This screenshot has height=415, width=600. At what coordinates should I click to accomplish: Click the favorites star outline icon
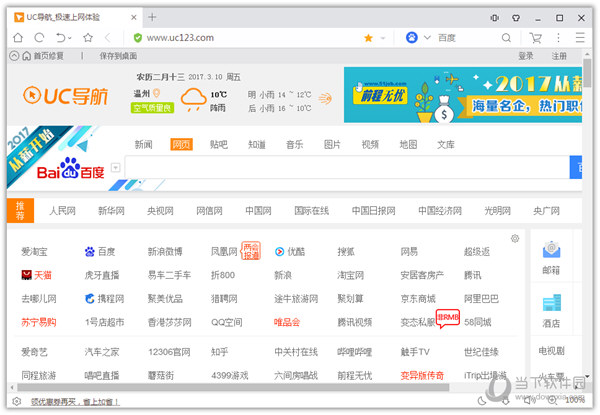[88, 38]
